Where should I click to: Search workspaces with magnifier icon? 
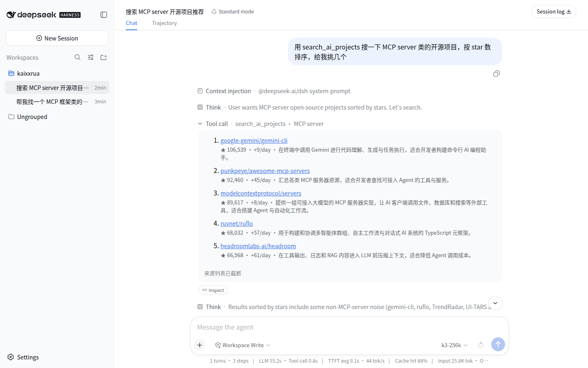click(78, 57)
